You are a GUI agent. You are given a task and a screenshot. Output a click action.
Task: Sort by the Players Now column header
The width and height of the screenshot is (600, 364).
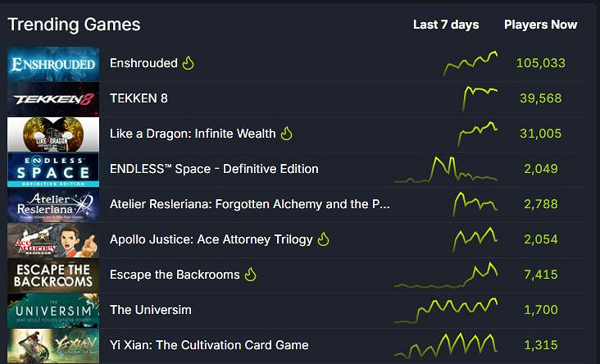coord(540,25)
